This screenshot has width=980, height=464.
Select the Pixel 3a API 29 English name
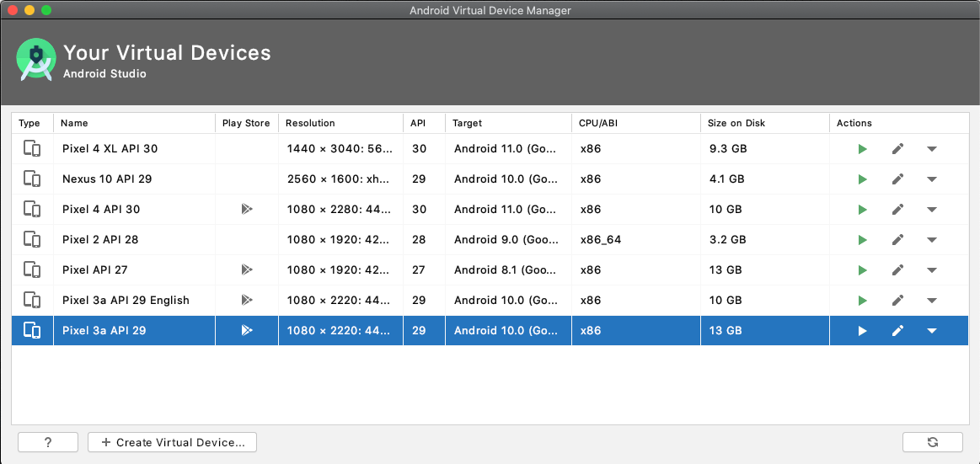[x=126, y=301]
